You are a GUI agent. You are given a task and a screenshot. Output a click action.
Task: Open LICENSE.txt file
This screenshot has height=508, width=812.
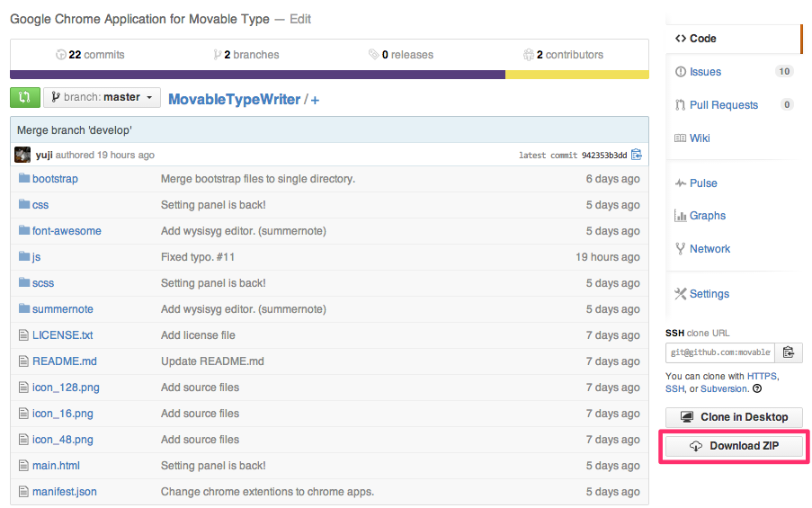(63, 335)
